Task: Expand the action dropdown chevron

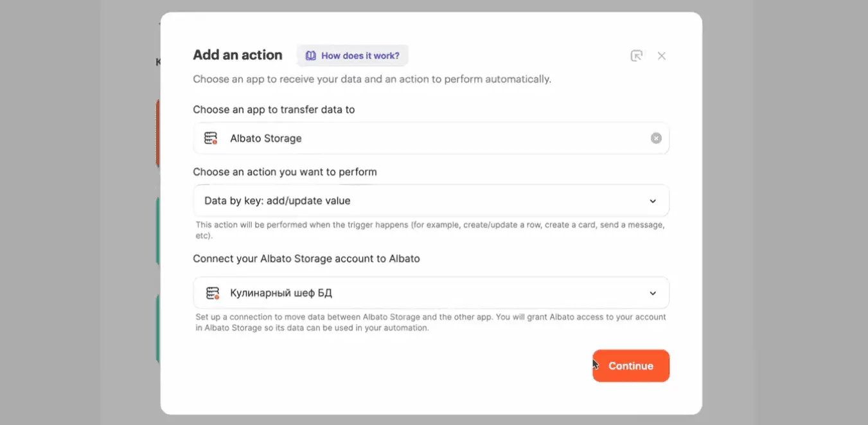Action: pyautogui.click(x=653, y=201)
